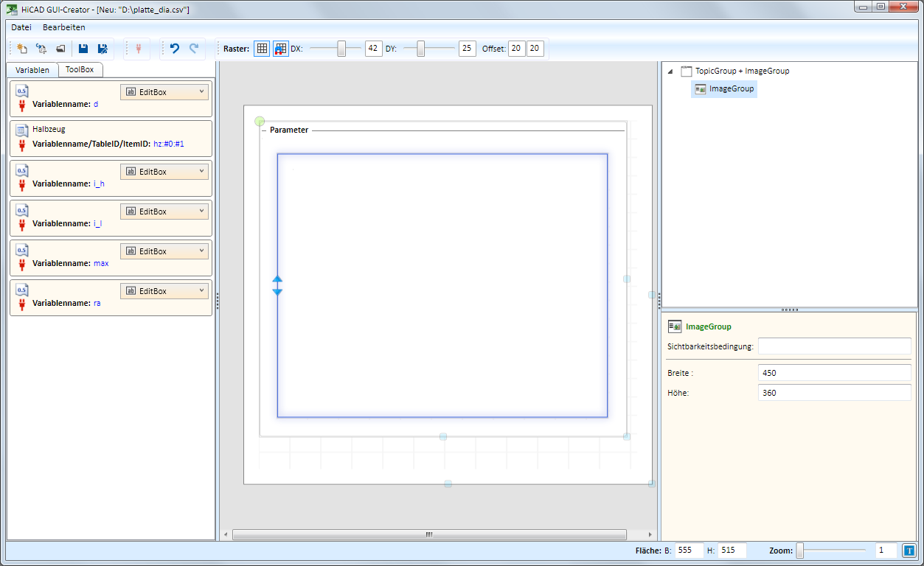
Task: Open the Datei menu
Action: tap(21, 27)
